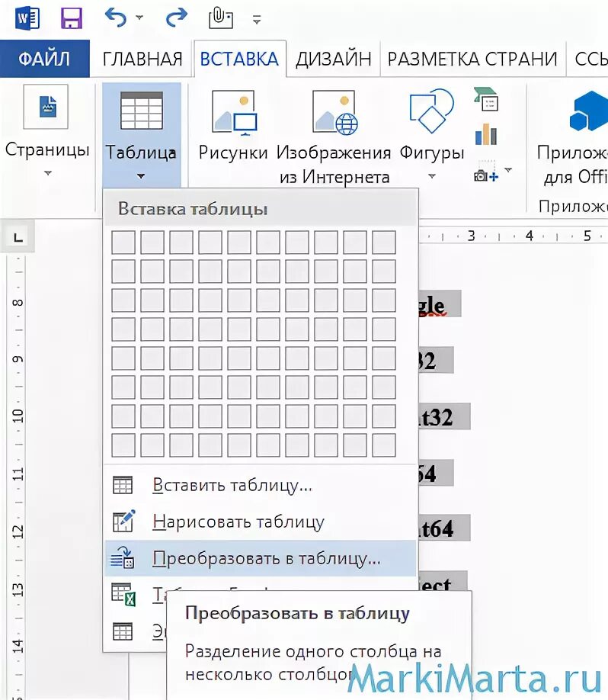Click the touch/mouse mode icon in quick access

(220, 19)
